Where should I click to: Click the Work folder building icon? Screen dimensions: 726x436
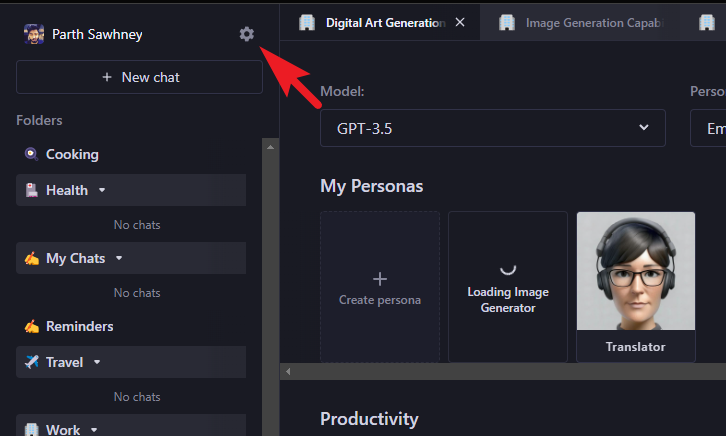point(31,429)
